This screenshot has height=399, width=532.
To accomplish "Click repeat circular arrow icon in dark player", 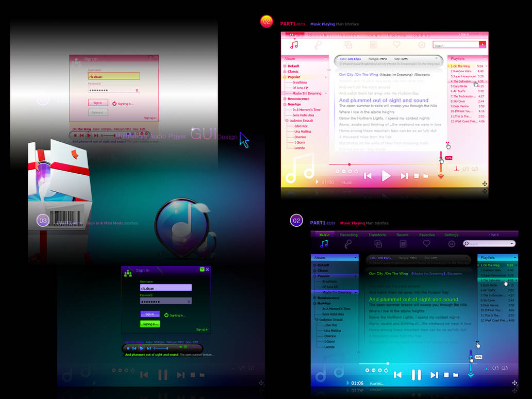I will pyautogui.click(x=386, y=371).
